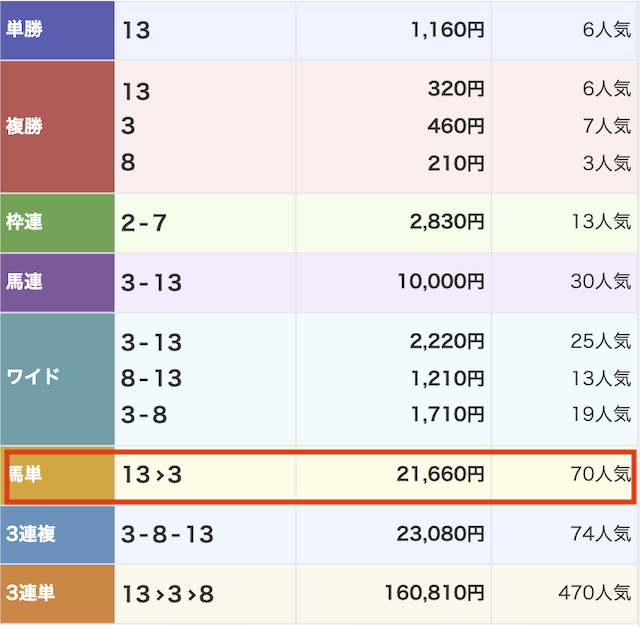Select the 13>3 exacta combination
Image resolution: width=640 pixels, height=627 pixels.
pos(152,475)
